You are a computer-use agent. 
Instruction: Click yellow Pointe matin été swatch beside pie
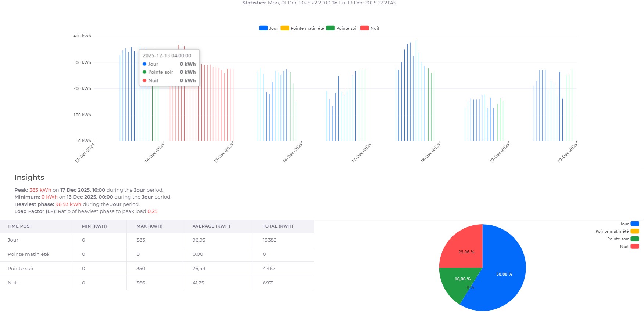(635, 231)
